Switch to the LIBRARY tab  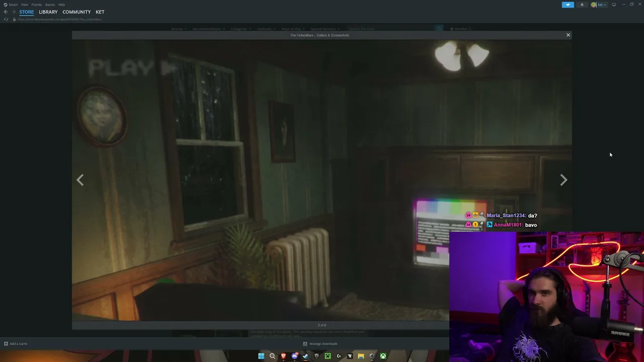[x=48, y=12]
